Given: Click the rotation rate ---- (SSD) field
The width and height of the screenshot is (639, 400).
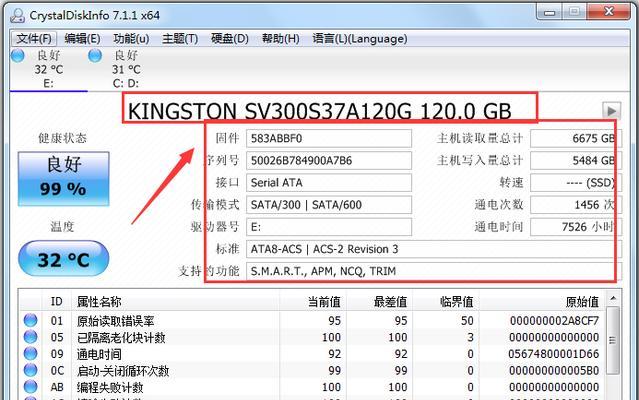Looking at the screenshot, I should tap(575, 182).
